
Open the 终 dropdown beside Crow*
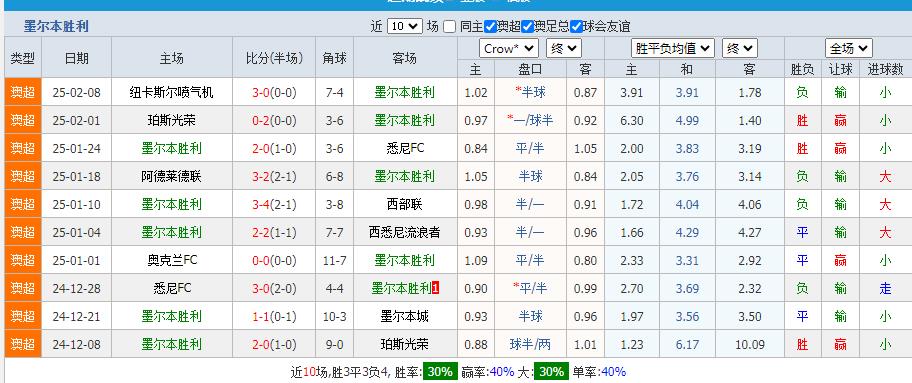pyautogui.click(x=564, y=48)
